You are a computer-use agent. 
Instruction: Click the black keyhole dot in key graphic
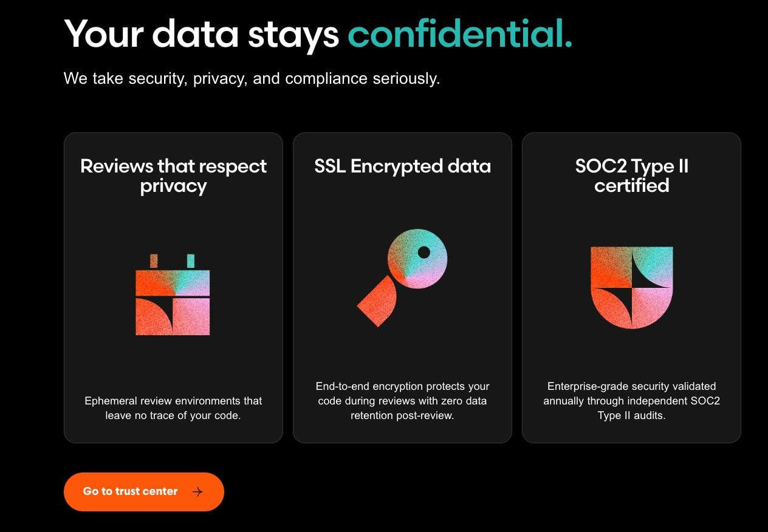(424, 252)
